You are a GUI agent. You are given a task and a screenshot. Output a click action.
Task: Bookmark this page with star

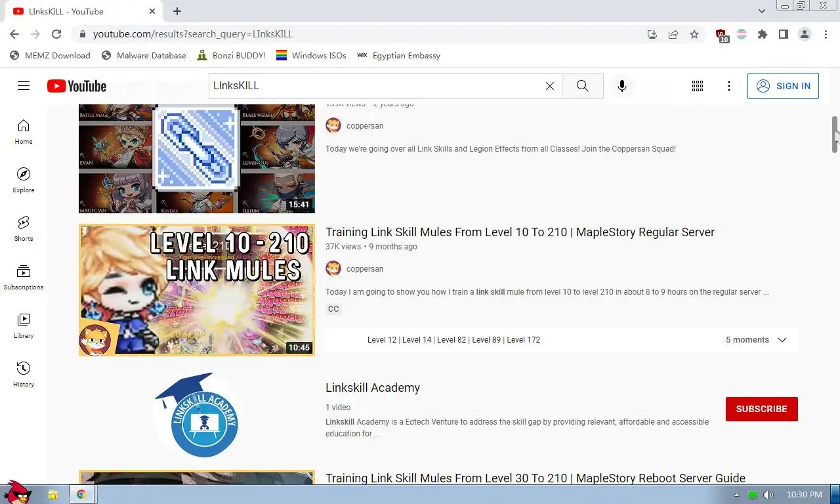[x=694, y=34]
